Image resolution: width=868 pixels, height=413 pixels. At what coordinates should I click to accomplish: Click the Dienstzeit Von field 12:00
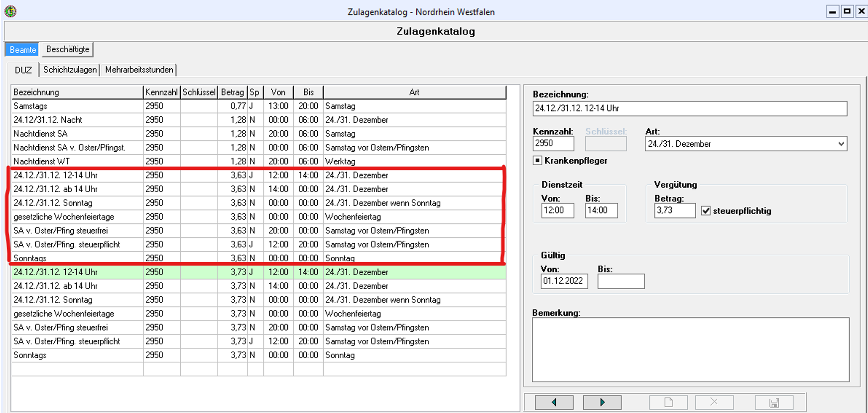point(558,210)
